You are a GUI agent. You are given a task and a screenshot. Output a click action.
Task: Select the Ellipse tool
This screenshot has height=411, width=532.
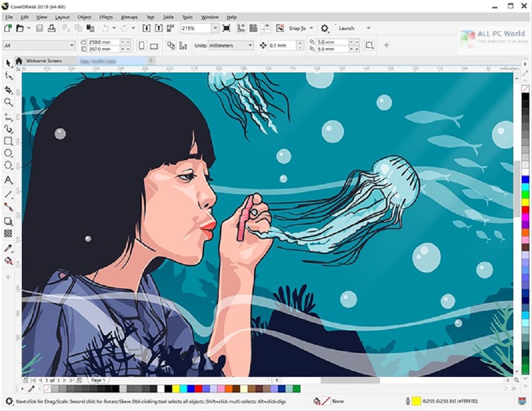(x=8, y=153)
